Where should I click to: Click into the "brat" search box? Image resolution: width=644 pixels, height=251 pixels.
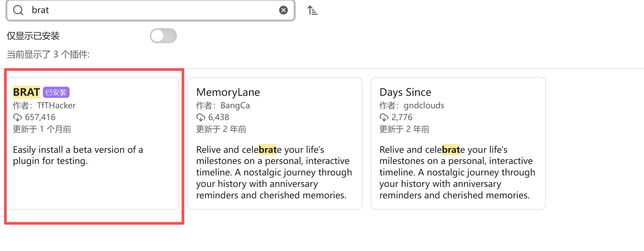coord(152,10)
